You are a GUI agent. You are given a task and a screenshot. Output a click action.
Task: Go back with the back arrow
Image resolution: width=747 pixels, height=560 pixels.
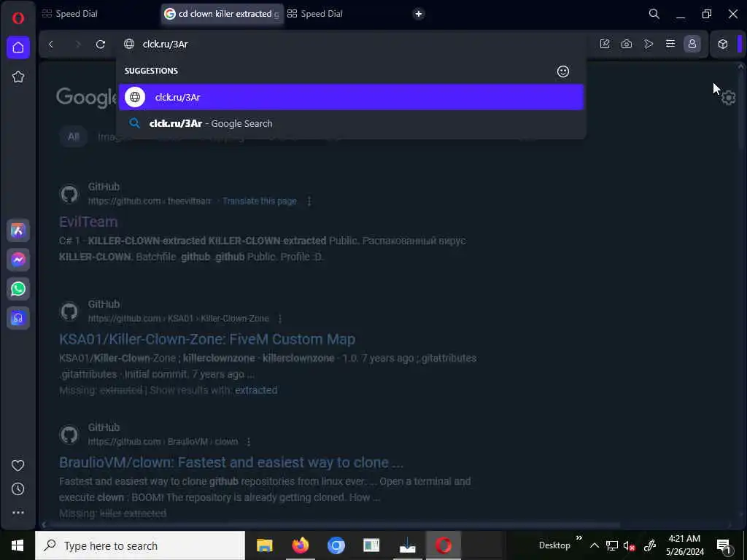[x=51, y=44]
